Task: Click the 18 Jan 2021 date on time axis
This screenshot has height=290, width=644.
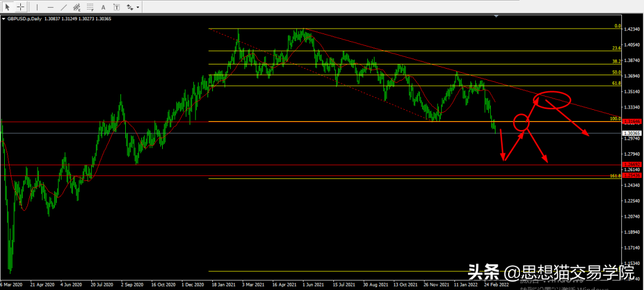Action: 223,284
